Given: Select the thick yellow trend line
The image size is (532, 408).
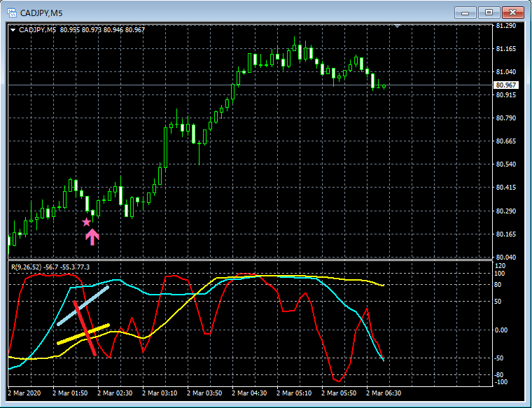Looking at the screenshot, I should pos(83,335).
